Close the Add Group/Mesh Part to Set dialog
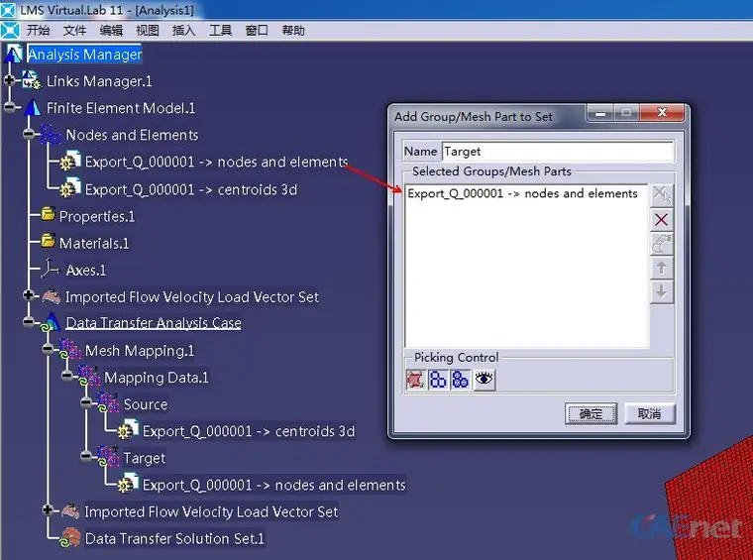The width and height of the screenshot is (753, 560). click(x=662, y=112)
